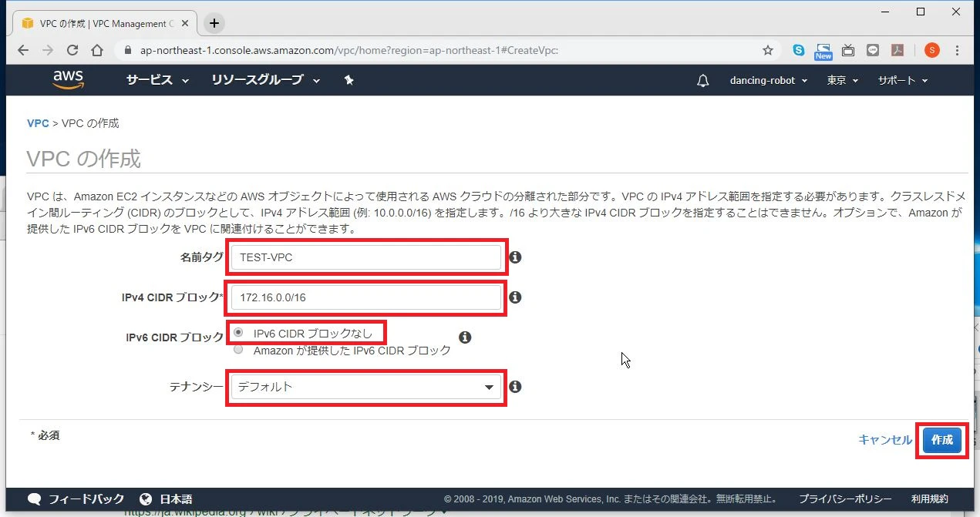Reload the page in Chrome
This screenshot has width=980, height=517.
coord(72,50)
